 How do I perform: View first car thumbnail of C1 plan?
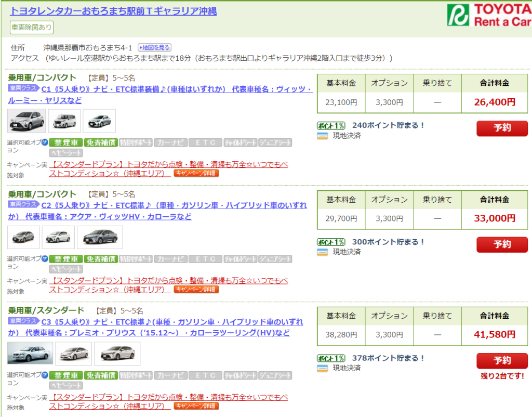[26, 121]
